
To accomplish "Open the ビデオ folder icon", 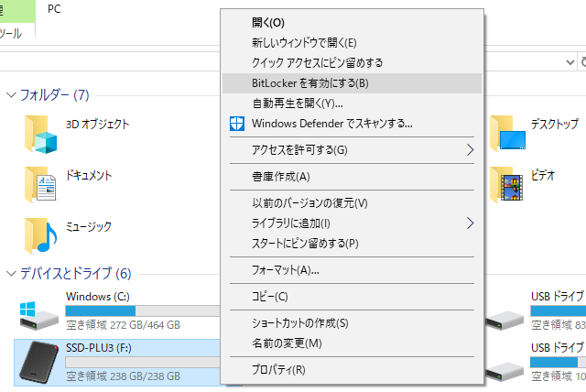I will coord(506,185).
